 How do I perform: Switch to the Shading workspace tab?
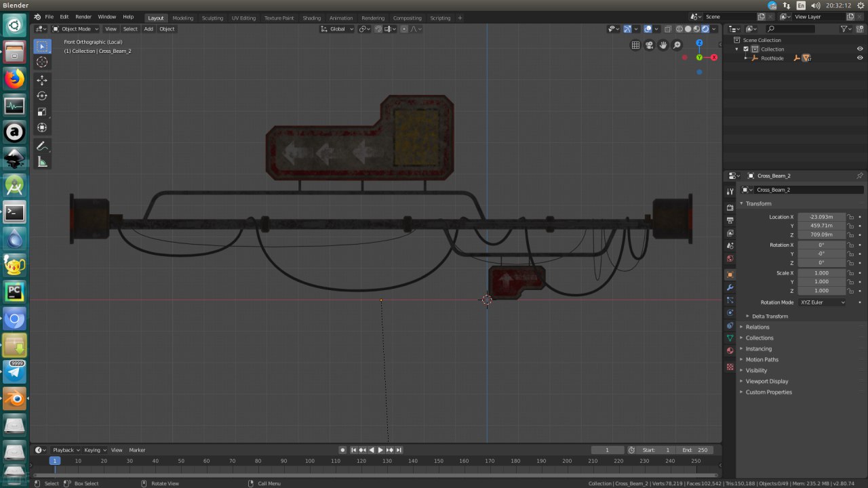point(311,18)
